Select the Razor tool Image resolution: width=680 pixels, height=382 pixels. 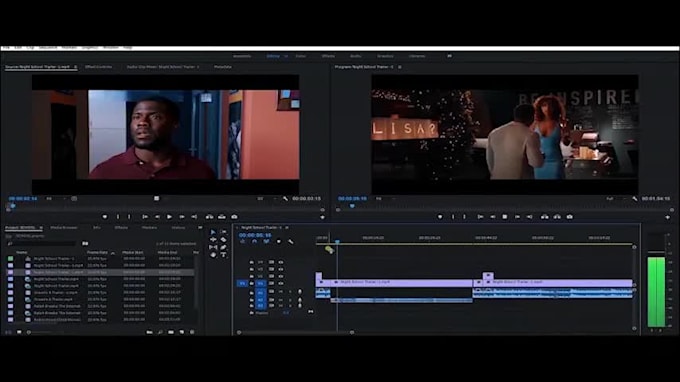tap(223, 239)
